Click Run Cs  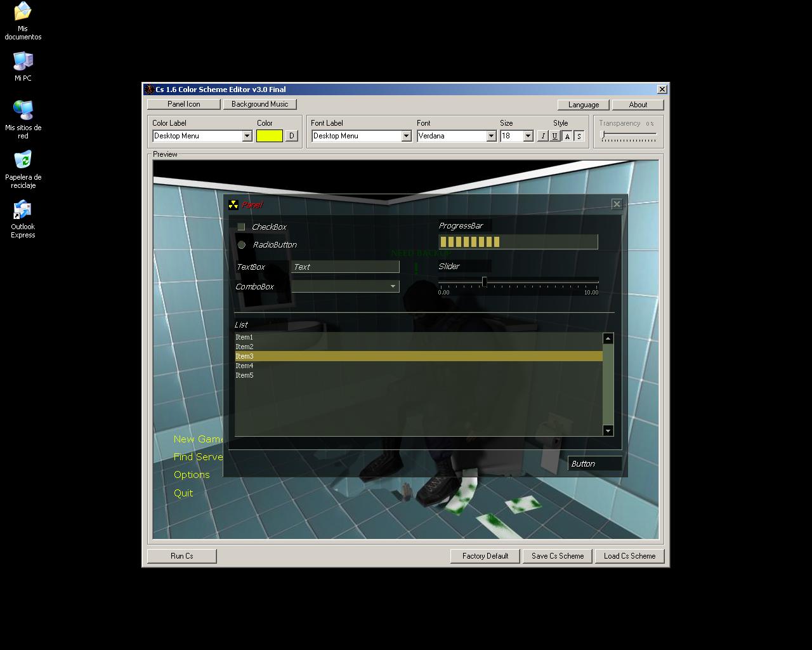point(182,556)
